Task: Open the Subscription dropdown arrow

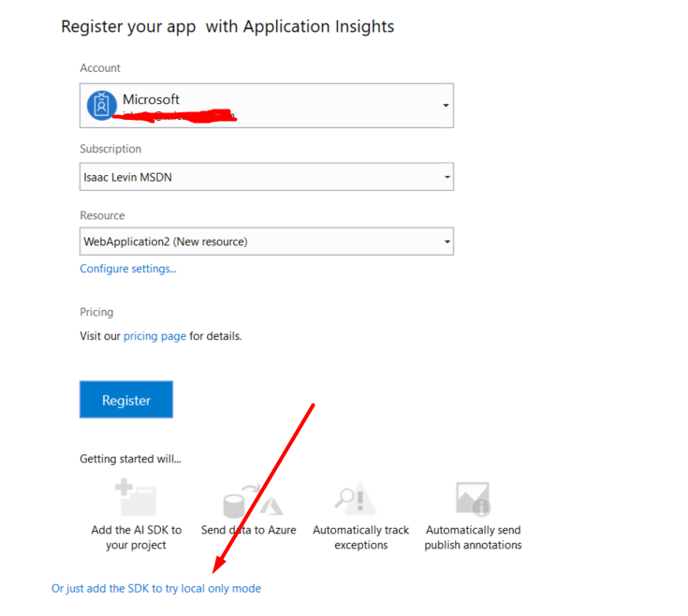Action: pos(446,177)
